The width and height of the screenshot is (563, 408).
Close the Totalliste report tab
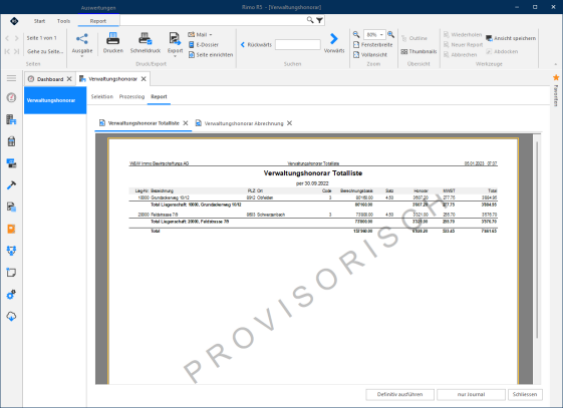tap(186, 123)
